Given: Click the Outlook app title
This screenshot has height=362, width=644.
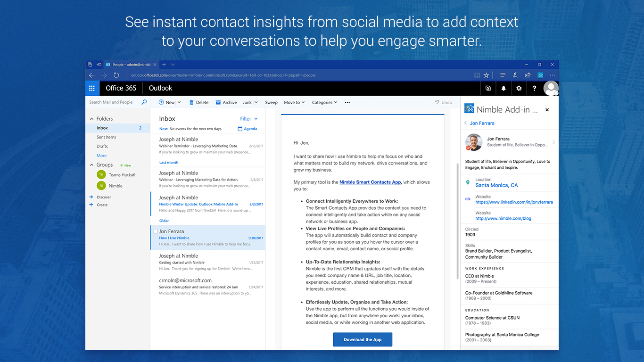Looking at the screenshot, I should [160, 88].
